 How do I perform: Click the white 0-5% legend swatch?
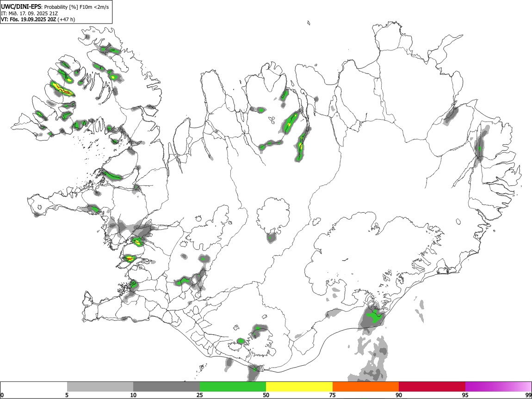(x=34, y=387)
